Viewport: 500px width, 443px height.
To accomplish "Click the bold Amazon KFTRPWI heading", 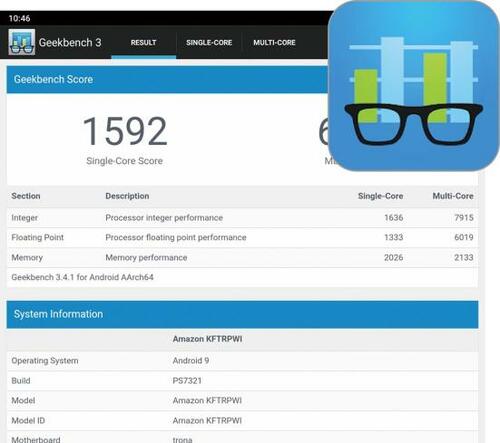I will pyautogui.click(x=207, y=339).
